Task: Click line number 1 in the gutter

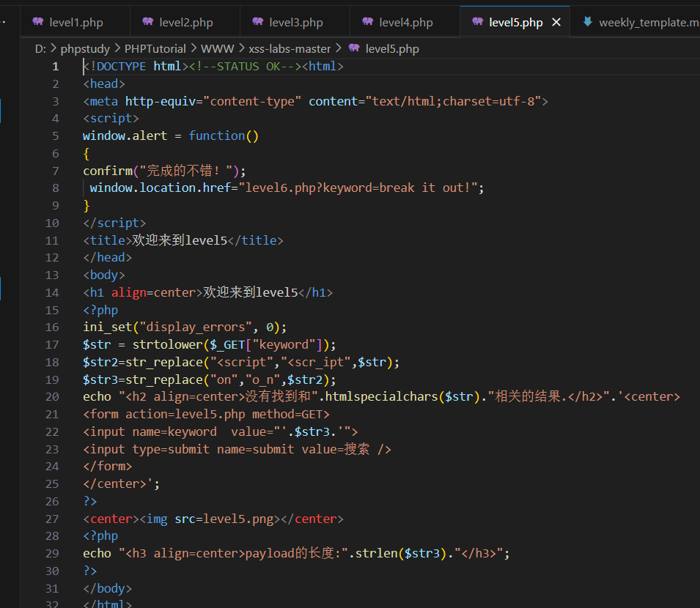Action: [56, 67]
